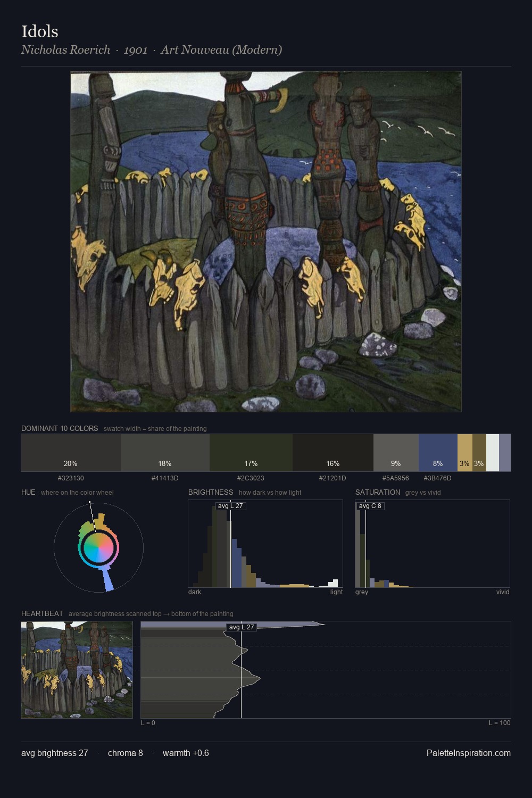Select the 18% swatch #41413D
532x798 pixels.
[x=165, y=453]
